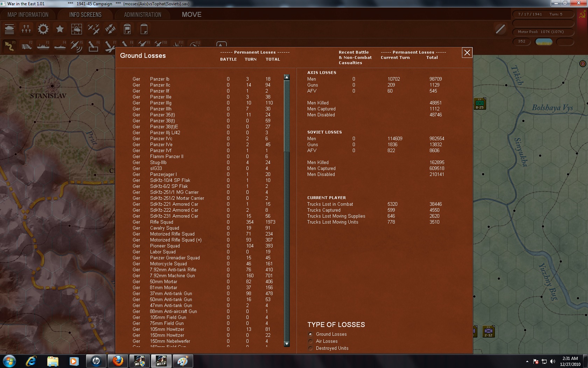The height and width of the screenshot is (368, 588).
Task: Open Firefox from the taskbar
Action: click(118, 361)
